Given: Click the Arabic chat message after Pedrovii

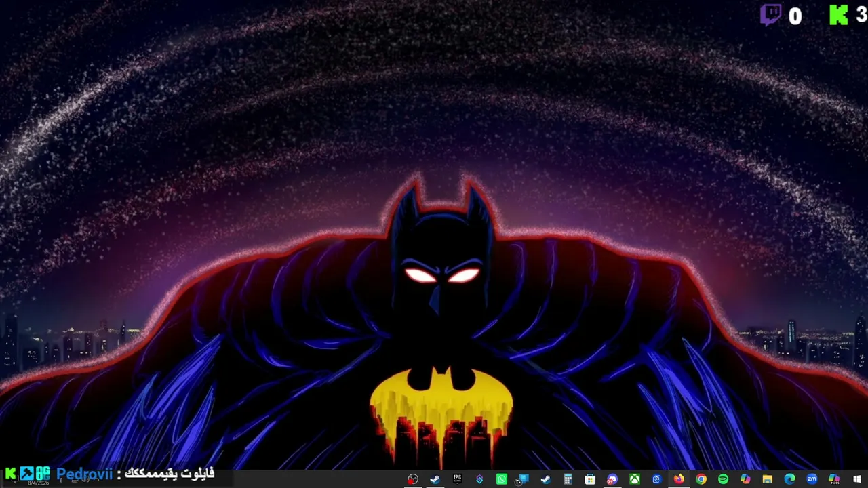Looking at the screenshot, I should 170,473.
